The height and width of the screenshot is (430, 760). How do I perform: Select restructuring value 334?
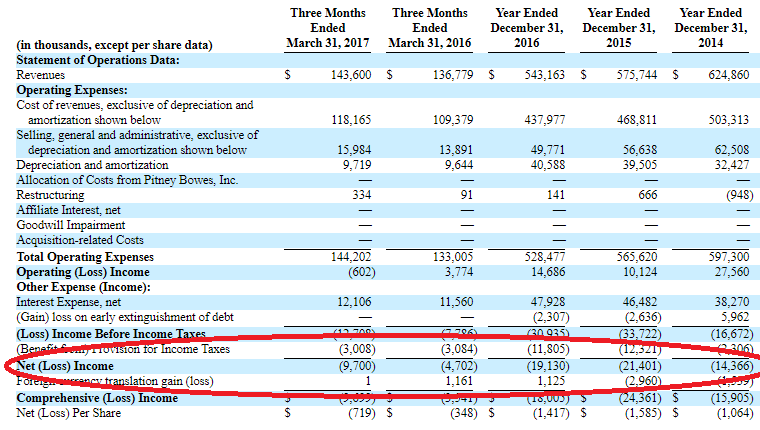pyautogui.click(x=362, y=195)
